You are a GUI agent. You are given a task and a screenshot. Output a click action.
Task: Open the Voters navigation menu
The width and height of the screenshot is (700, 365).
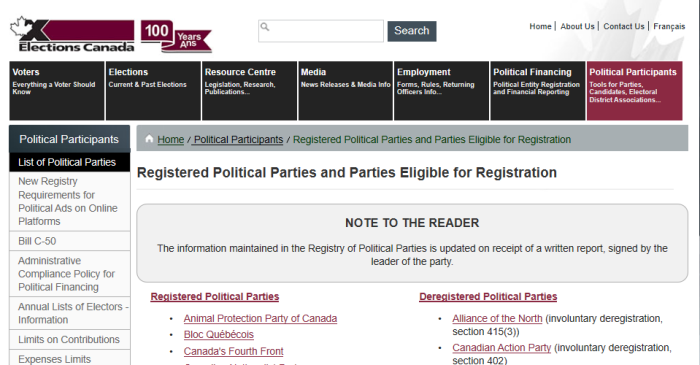coord(57,91)
